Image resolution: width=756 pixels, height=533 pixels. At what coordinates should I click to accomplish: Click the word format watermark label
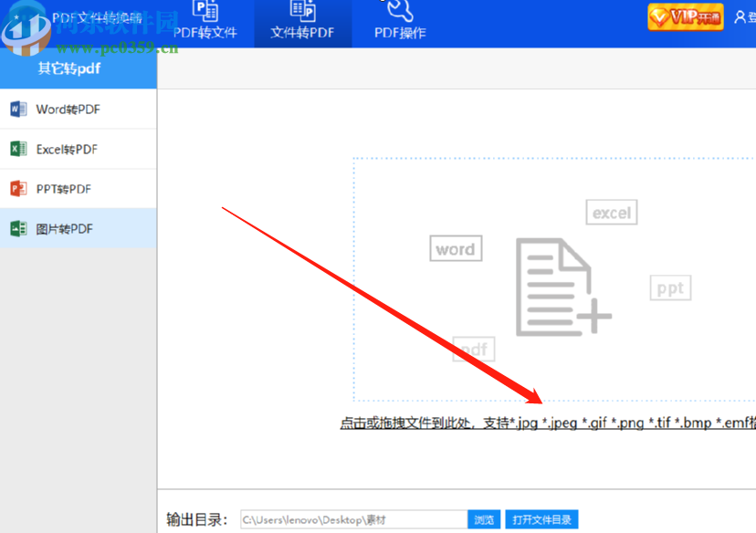455,248
